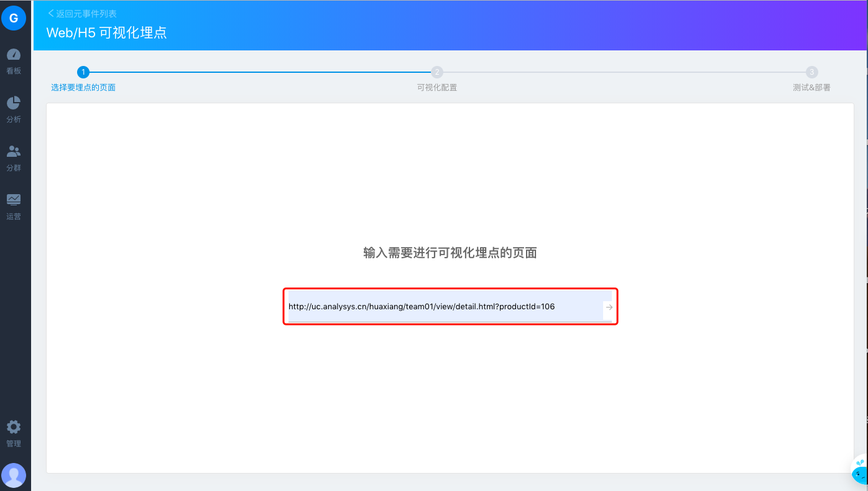Click the 测试&部署 step label
Screen dimensions: 868x491
click(811, 88)
